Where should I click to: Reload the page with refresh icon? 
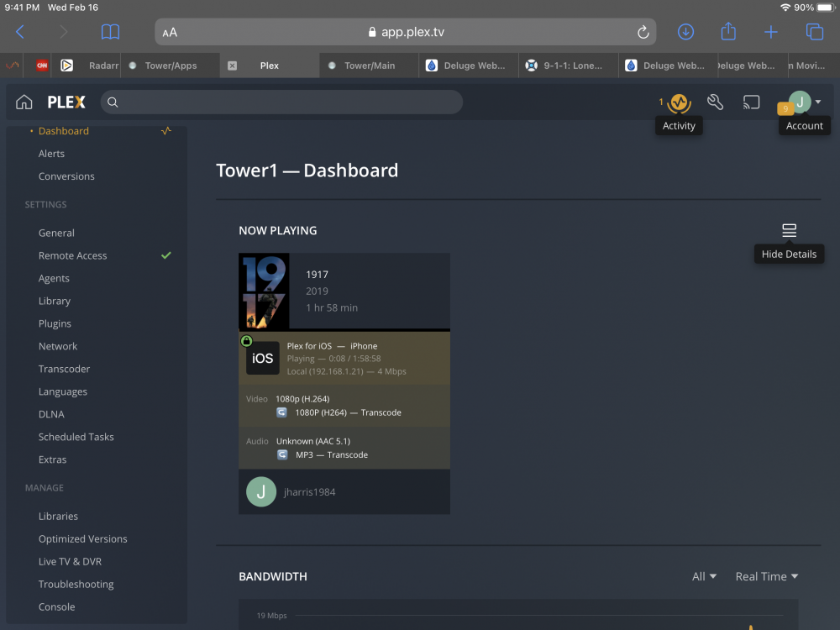point(643,32)
